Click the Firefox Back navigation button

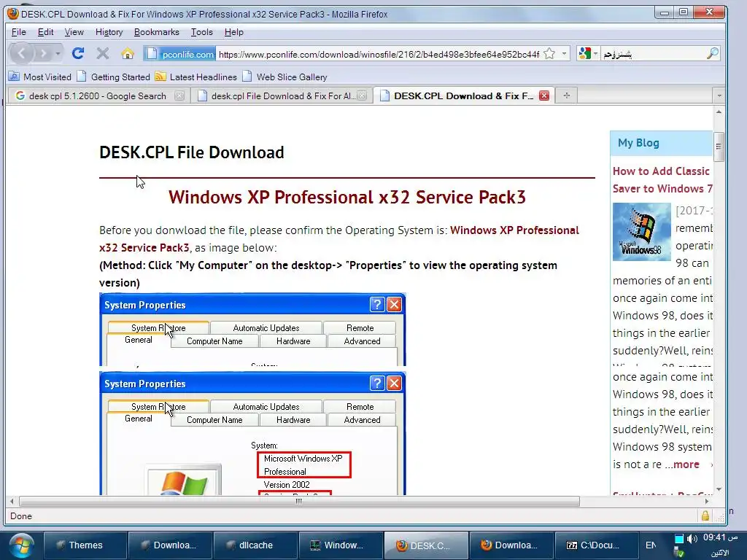tap(21, 53)
